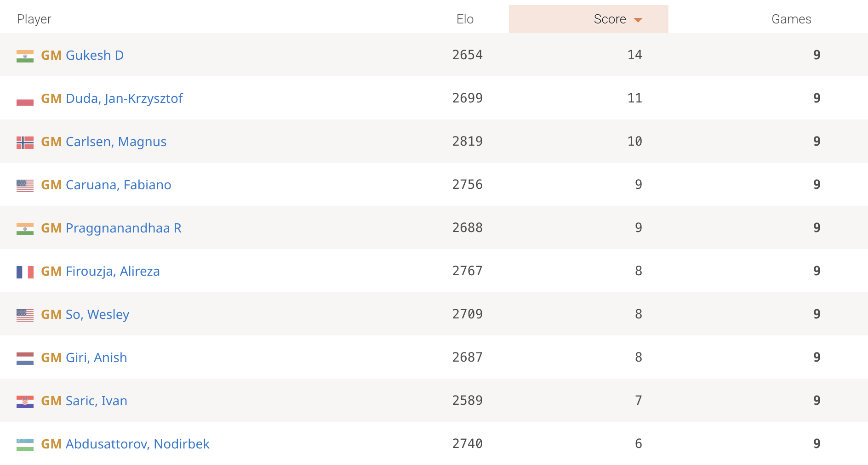Click the Norway flag beside Carlsen

25,142
